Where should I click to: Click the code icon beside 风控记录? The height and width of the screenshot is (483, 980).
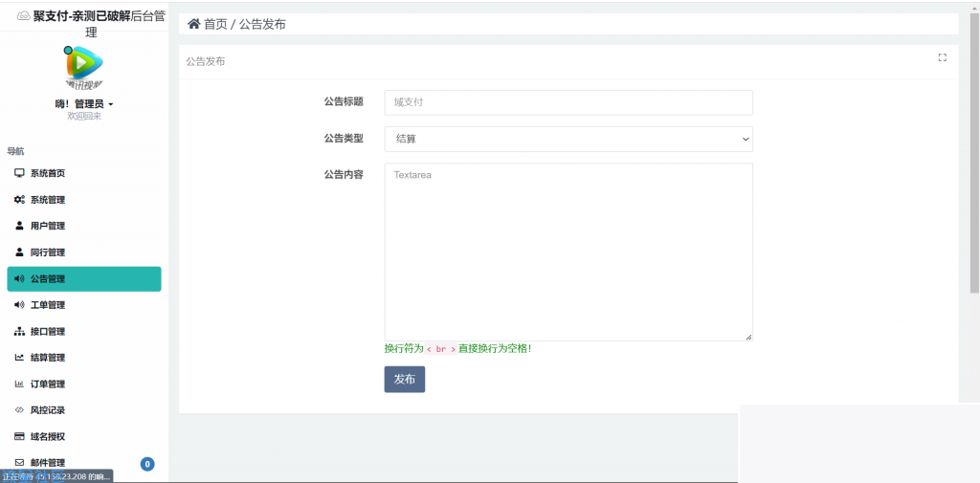[x=19, y=410]
